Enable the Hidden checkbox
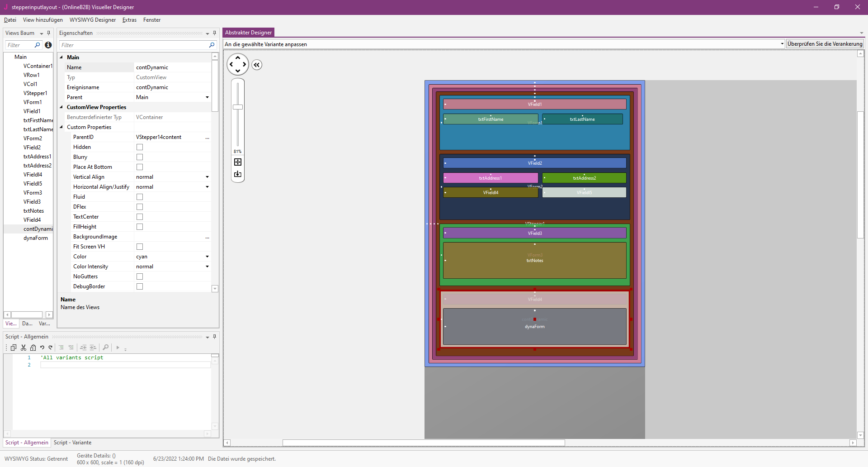Screen dimensions: 868x467 [140, 147]
